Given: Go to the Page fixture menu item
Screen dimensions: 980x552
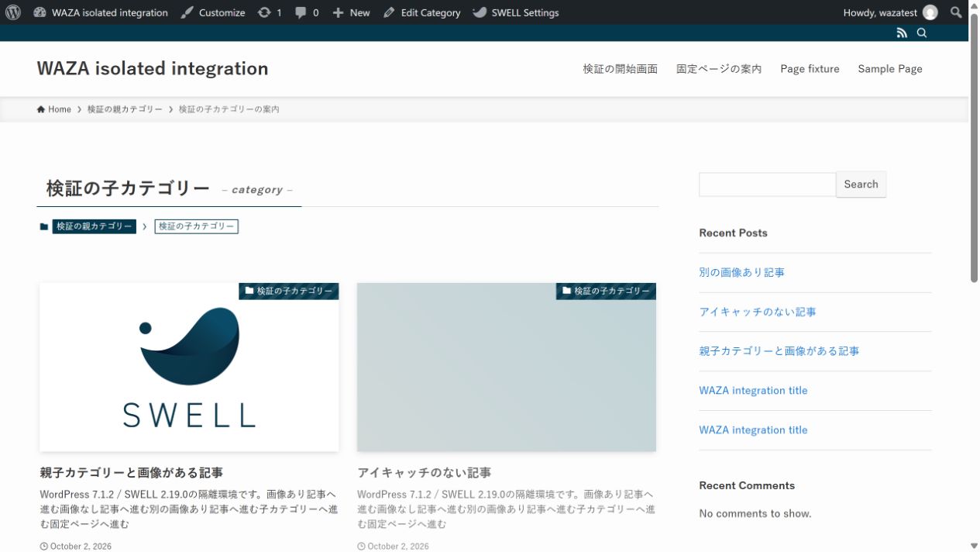Looking at the screenshot, I should point(810,69).
